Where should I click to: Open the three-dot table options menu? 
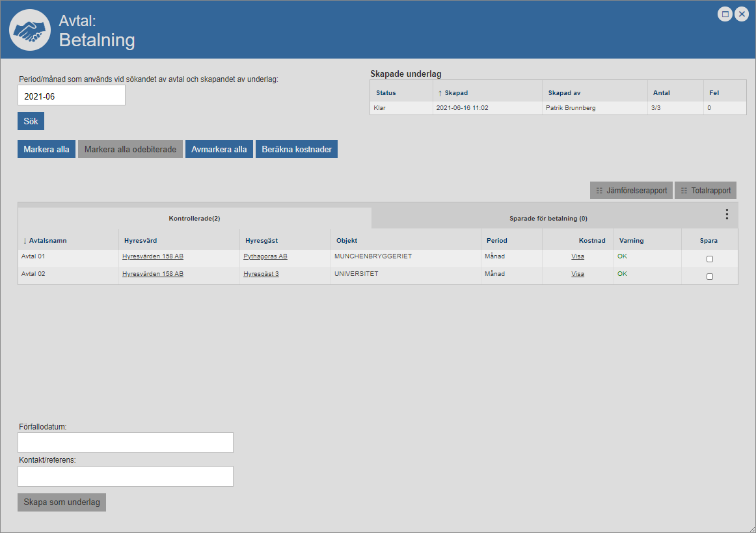click(727, 214)
